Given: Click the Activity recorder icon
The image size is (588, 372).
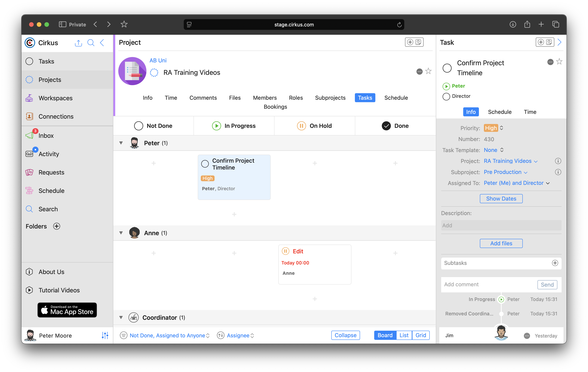Looking at the screenshot, I should (x=29, y=154).
